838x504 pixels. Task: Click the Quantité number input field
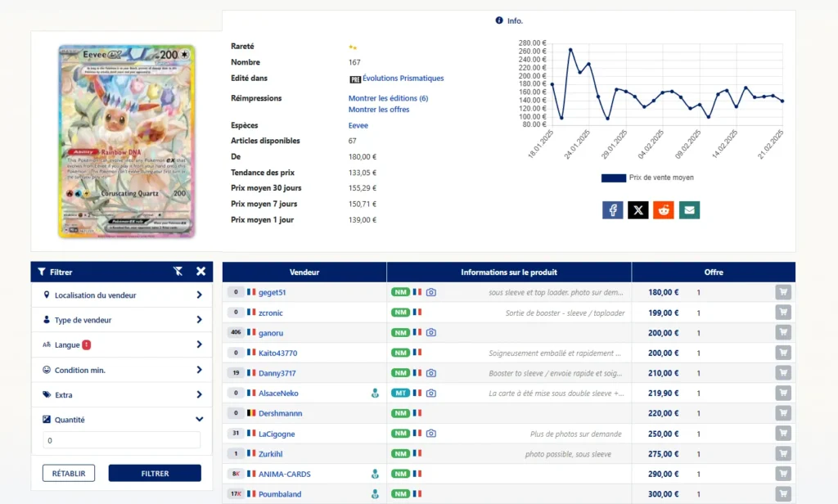(x=122, y=440)
